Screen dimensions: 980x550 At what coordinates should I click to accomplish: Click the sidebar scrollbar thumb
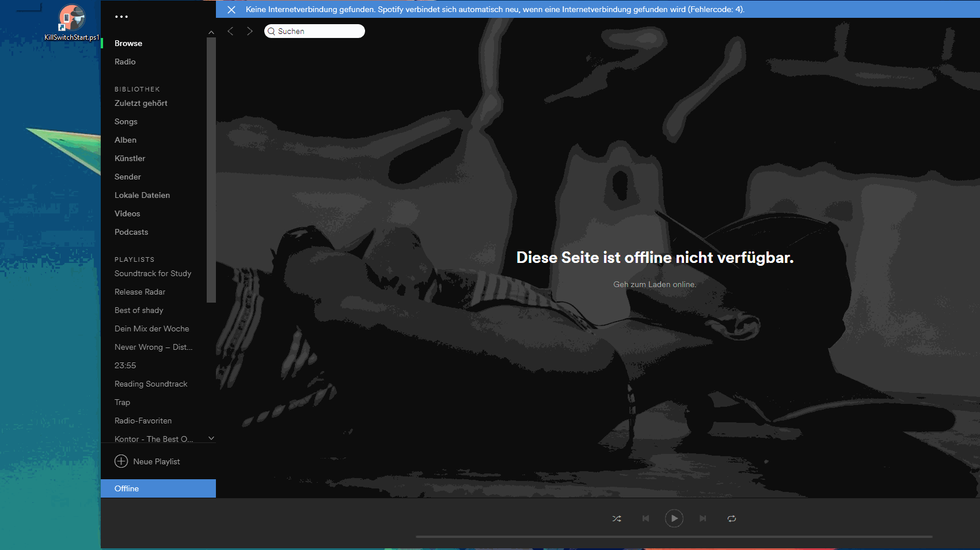click(x=211, y=170)
